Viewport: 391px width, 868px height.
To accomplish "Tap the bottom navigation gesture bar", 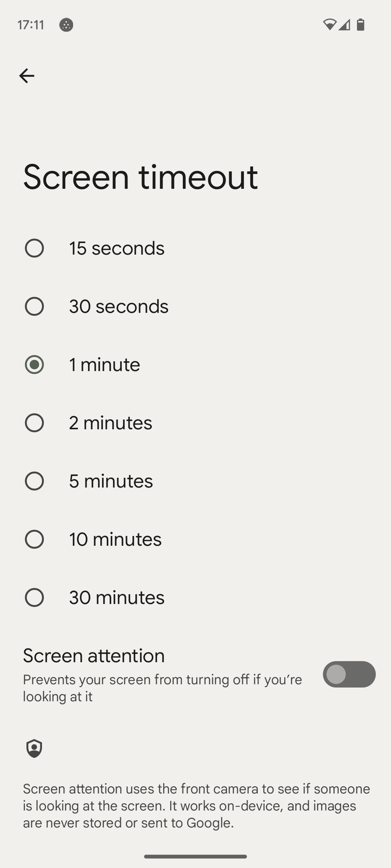I will (x=195, y=856).
